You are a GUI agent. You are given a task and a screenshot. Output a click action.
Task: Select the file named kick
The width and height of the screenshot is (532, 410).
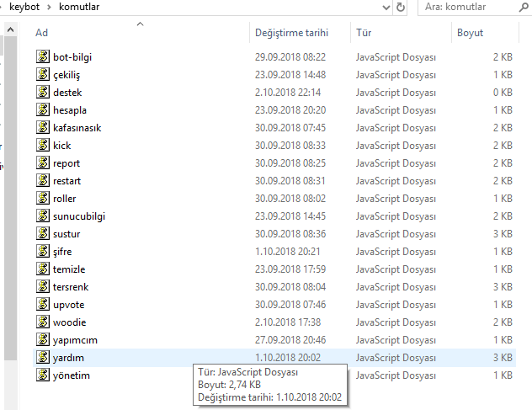61,146
